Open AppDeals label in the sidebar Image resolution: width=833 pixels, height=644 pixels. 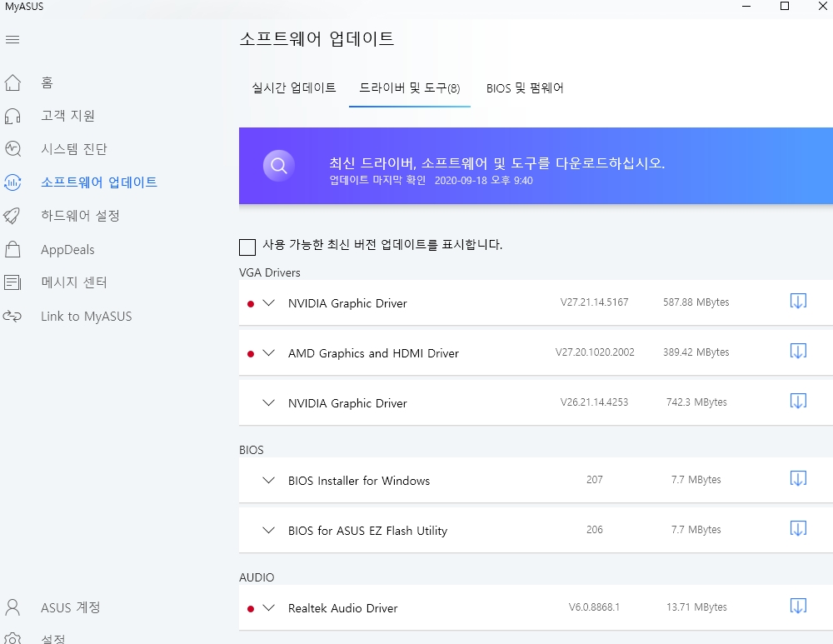68,250
